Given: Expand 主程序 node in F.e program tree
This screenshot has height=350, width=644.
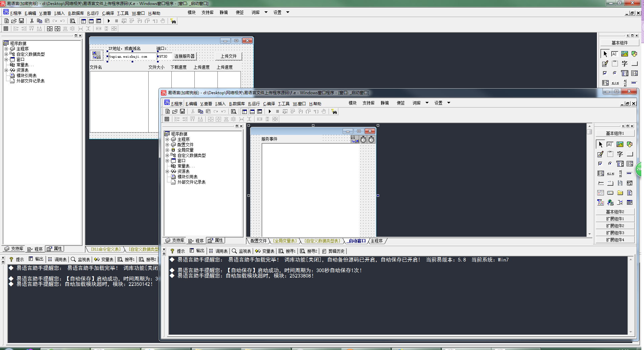Looking at the screenshot, I should coord(167,139).
